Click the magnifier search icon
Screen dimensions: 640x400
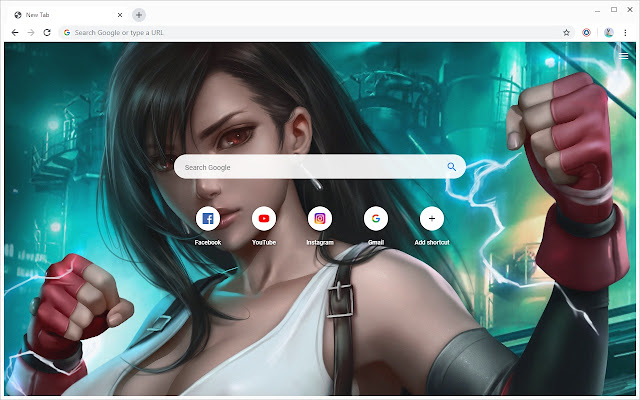451,167
